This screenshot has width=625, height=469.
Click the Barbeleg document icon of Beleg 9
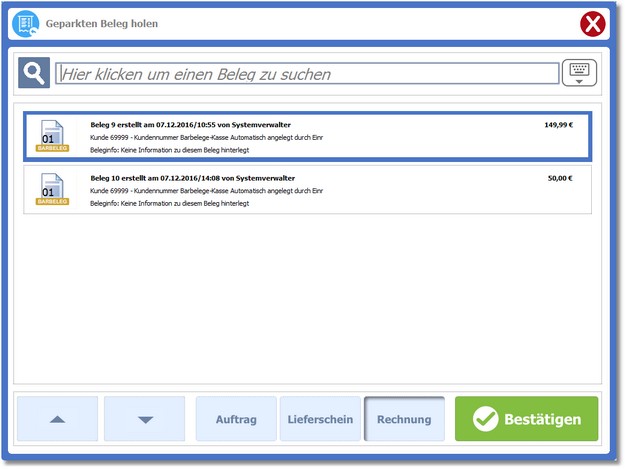52,136
